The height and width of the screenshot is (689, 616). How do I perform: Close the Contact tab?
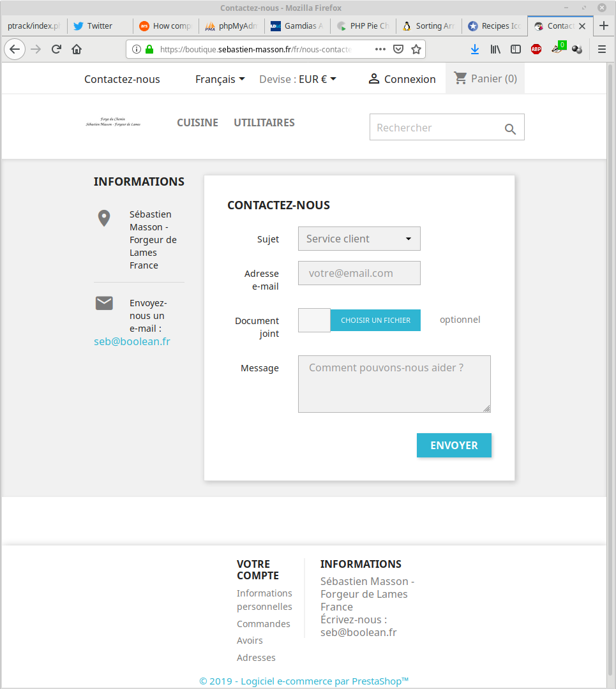(582, 26)
